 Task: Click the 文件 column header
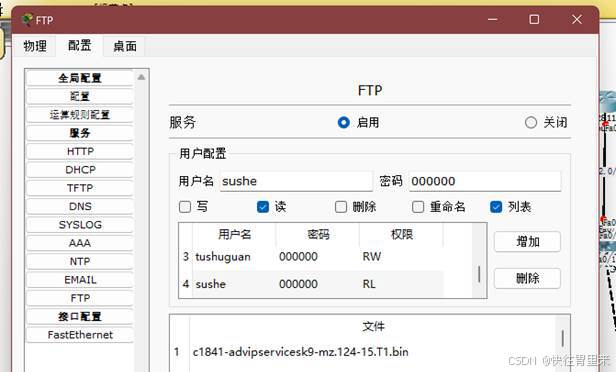373,326
